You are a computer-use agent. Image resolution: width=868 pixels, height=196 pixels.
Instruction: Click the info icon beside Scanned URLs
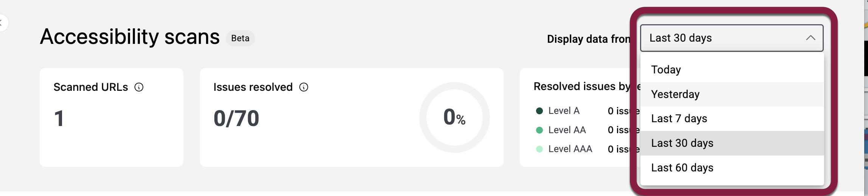tap(139, 87)
